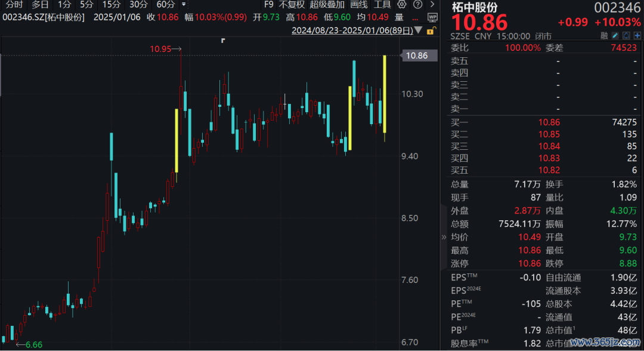Click the WP monitor icon
Viewport: 644px width, 351px height.
pos(432,17)
